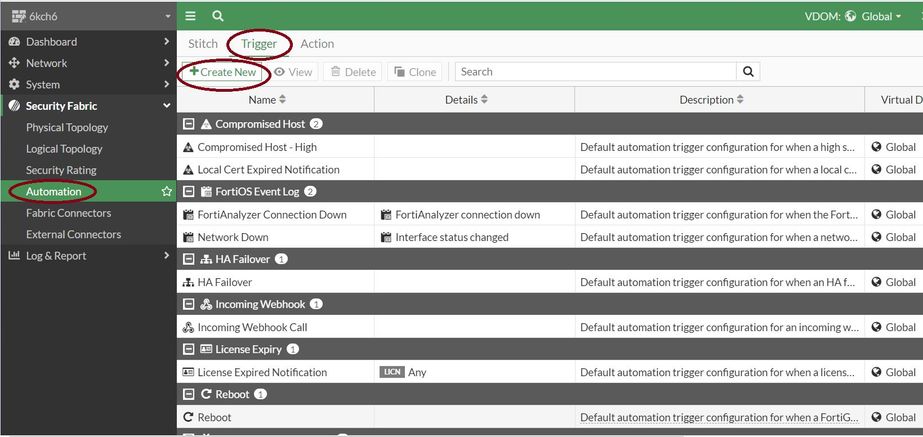Collapse the Compromised Host group
This screenshot has height=437, width=923.
(188, 124)
